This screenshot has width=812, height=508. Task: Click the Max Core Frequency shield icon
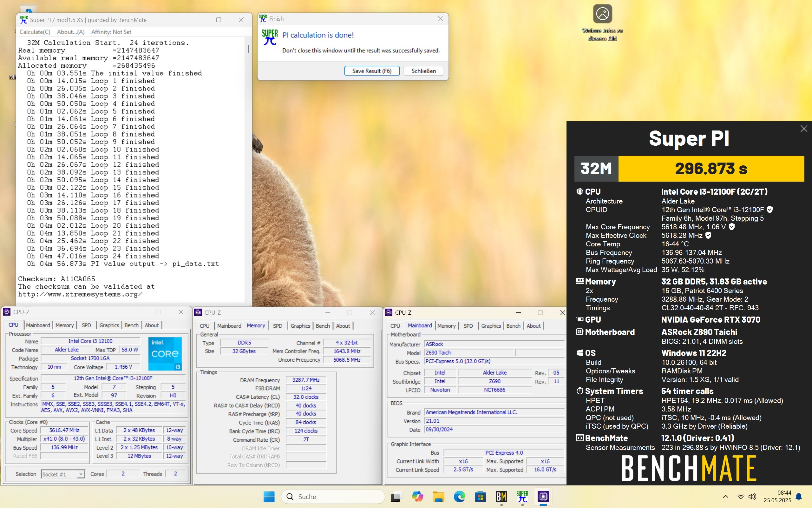732,227
